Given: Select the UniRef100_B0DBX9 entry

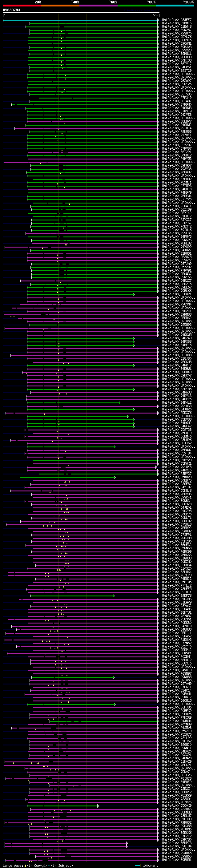Looking at the screenshot, I should click(x=177, y=372).
